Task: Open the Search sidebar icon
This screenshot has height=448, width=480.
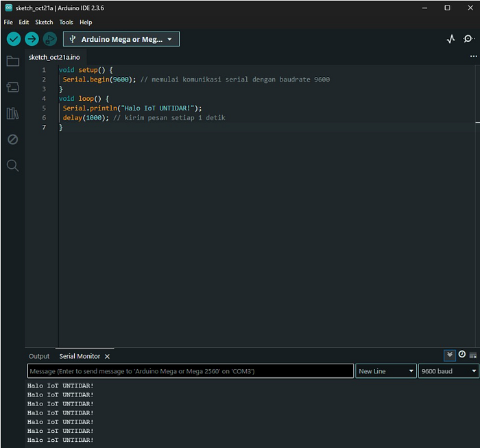Action: pos(13,165)
